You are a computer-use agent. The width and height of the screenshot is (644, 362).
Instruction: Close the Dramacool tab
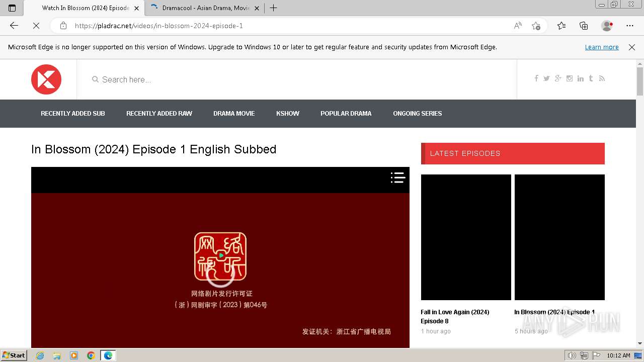[x=257, y=8]
